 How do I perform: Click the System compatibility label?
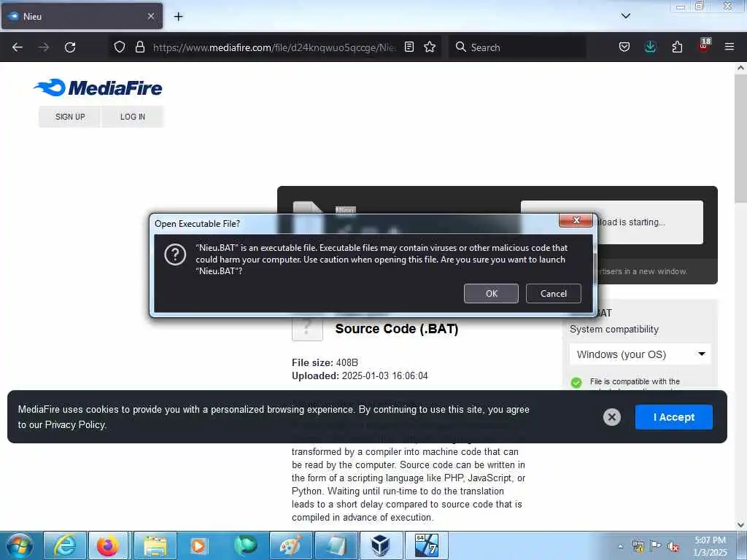click(614, 329)
